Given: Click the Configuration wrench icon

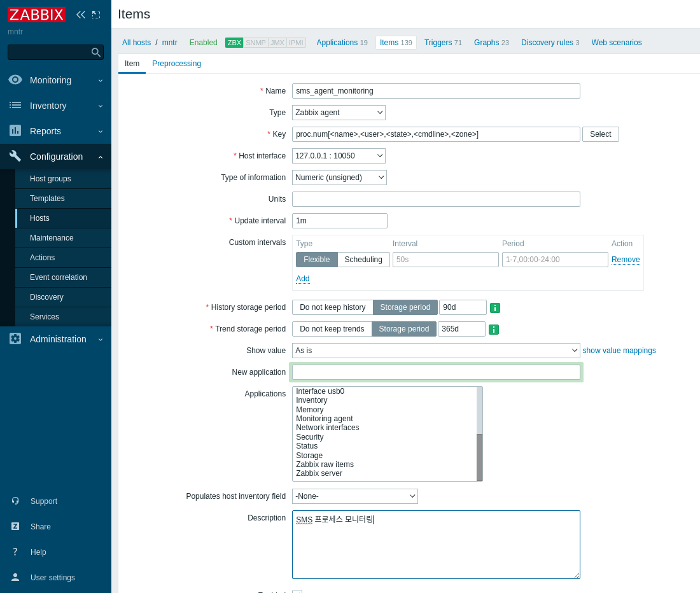Looking at the screenshot, I should 15,157.
